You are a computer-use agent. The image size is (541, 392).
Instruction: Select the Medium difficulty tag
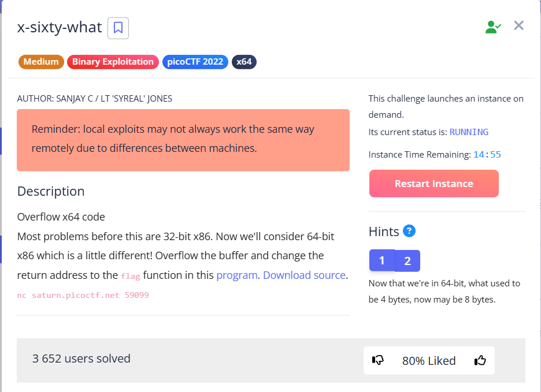coord(41,62)
